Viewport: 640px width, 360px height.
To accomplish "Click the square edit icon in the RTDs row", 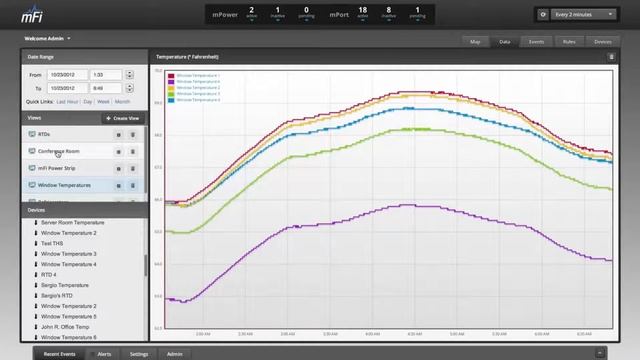I will pos(118,135).
